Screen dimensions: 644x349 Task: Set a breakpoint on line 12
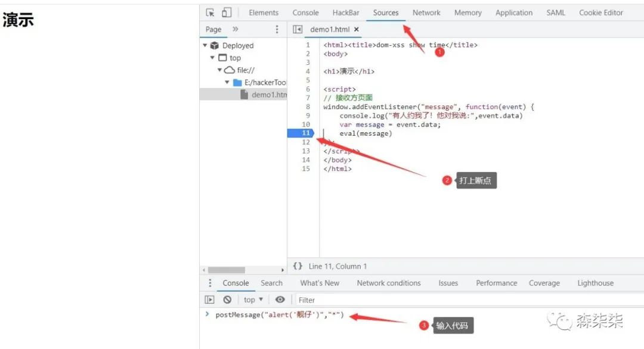305,142
